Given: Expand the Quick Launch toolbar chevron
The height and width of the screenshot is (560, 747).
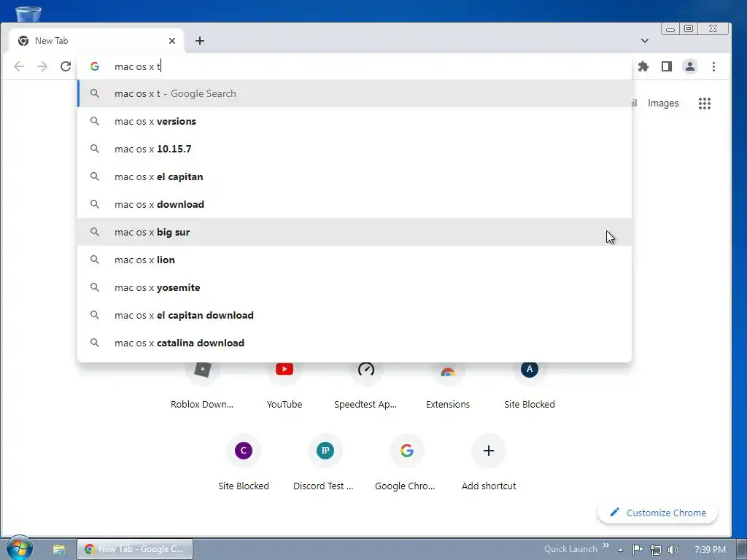Looking at the screenshot, I should click(x=606, y=545).
